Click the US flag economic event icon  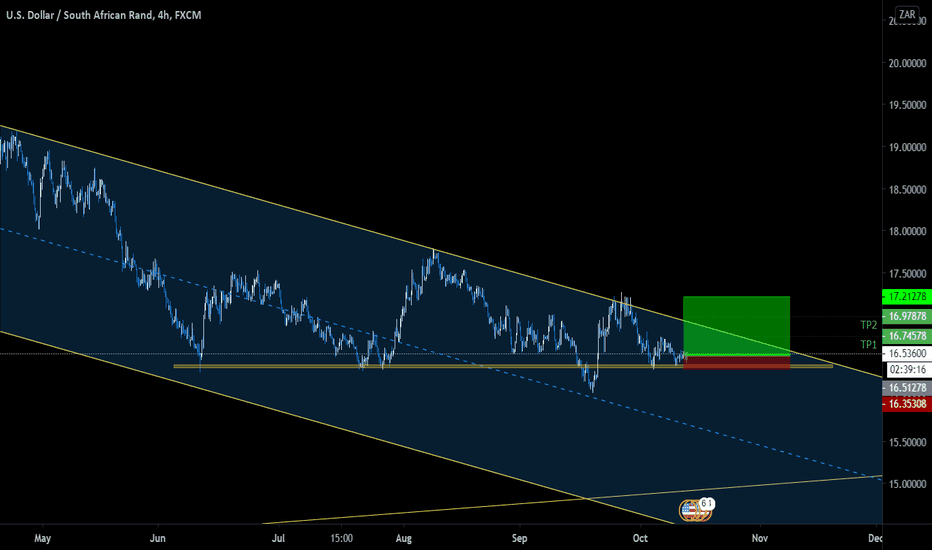(x=689, y=510)
